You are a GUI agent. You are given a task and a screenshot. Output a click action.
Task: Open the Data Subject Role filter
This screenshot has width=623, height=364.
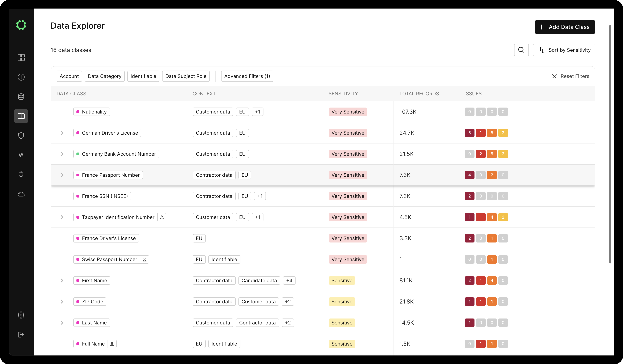point(186,76)
